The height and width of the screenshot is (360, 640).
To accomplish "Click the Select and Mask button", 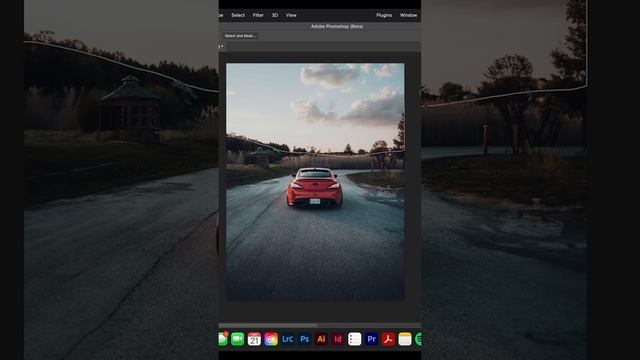I will tap(240, 36).
